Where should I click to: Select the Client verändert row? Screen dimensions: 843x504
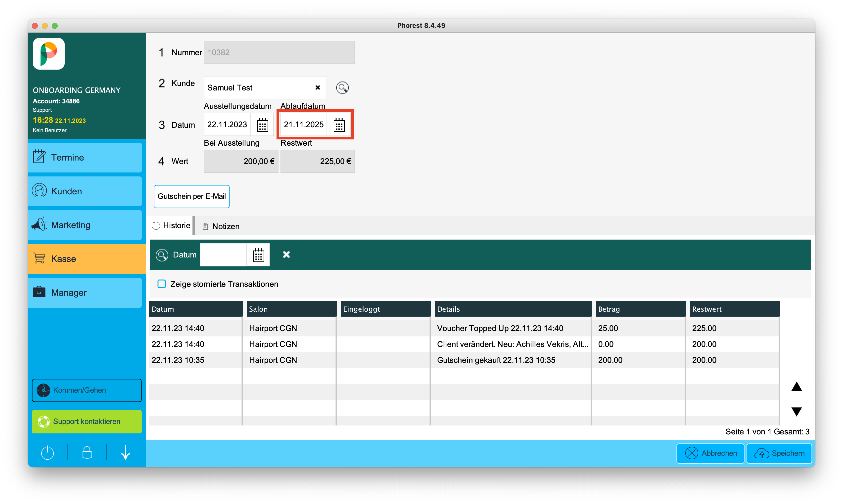(x=464, y=344)
